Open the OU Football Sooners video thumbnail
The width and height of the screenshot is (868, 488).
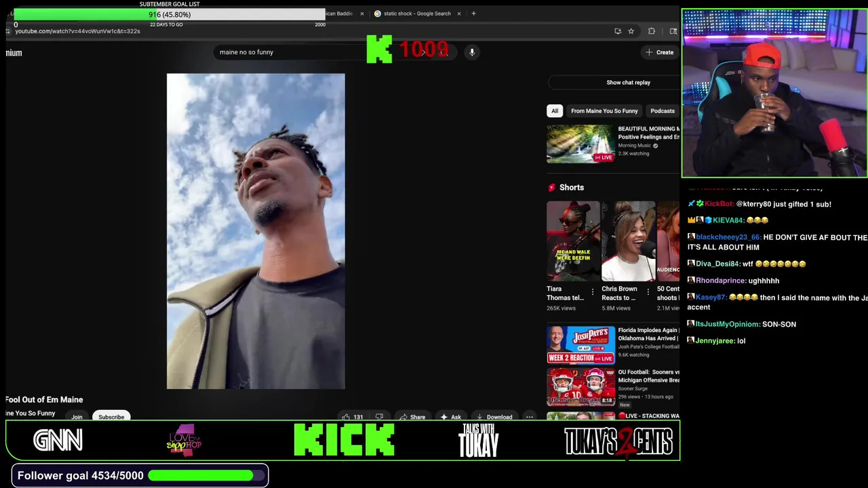click(x=580, y=387)
